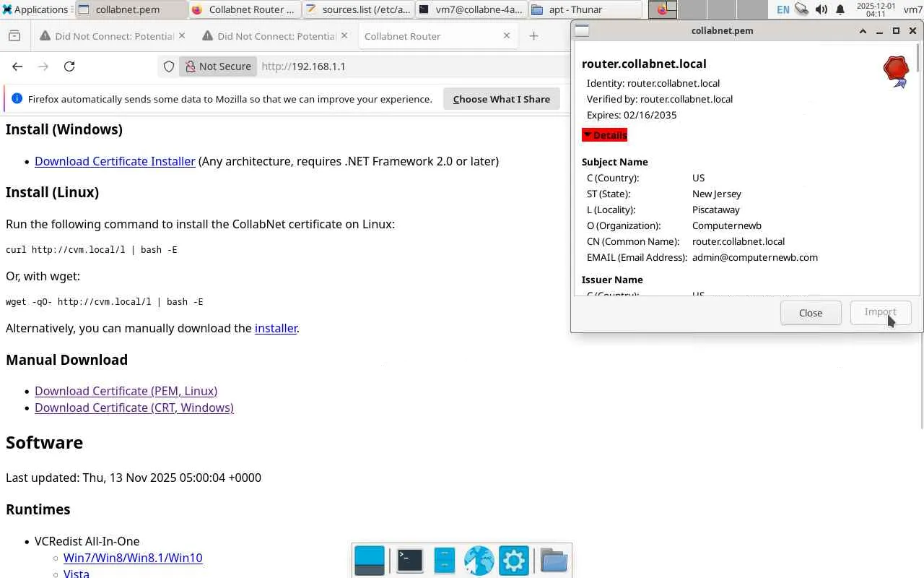Go forward in Firefox history
This screenshot has height=578, width=924.
(43, 66)
